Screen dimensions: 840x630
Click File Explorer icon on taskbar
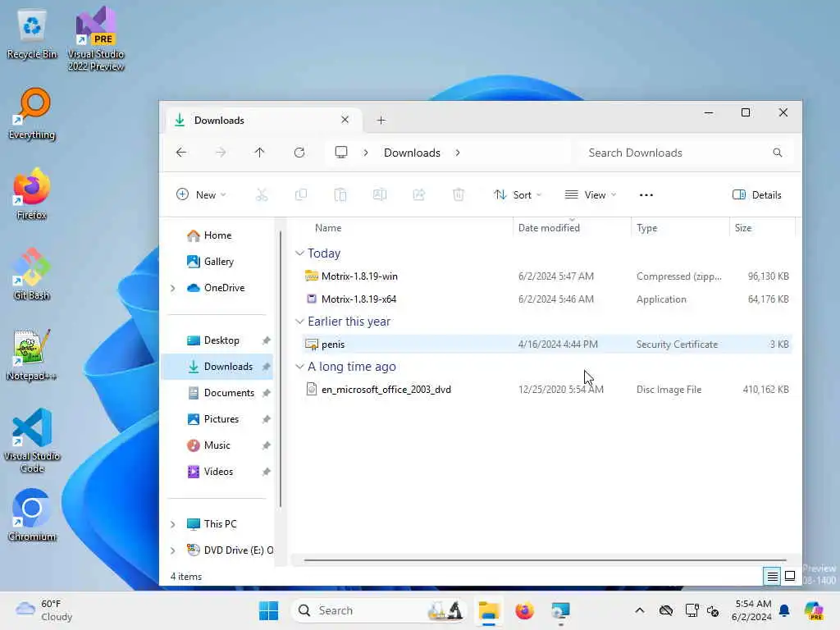point(489,610)
